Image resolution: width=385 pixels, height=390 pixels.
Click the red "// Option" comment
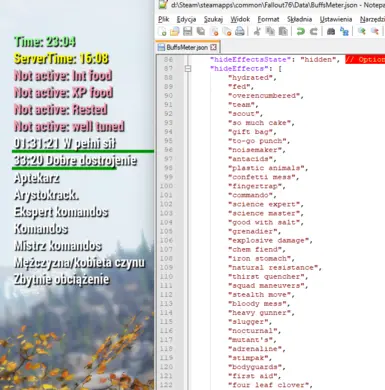tap(365, 59)
